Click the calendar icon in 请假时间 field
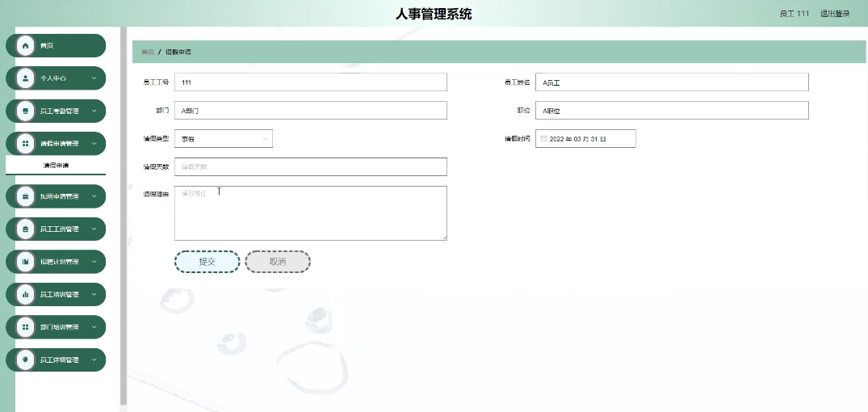 543,139
